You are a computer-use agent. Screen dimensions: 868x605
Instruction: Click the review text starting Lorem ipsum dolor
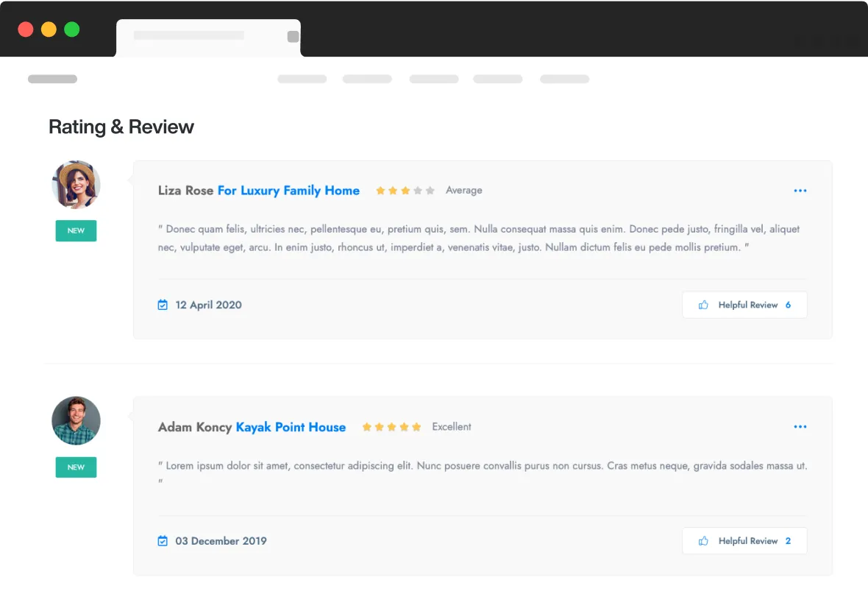[483, 473]
